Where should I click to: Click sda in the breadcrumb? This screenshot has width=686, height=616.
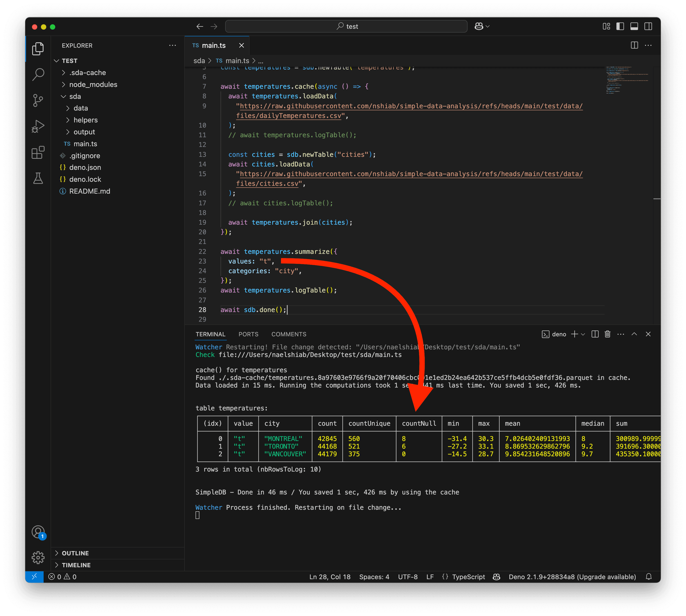coord(199,61)
